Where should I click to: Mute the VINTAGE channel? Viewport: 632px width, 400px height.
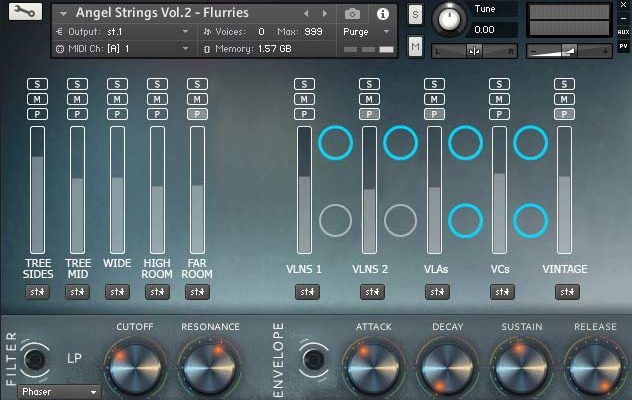[564, 99]
